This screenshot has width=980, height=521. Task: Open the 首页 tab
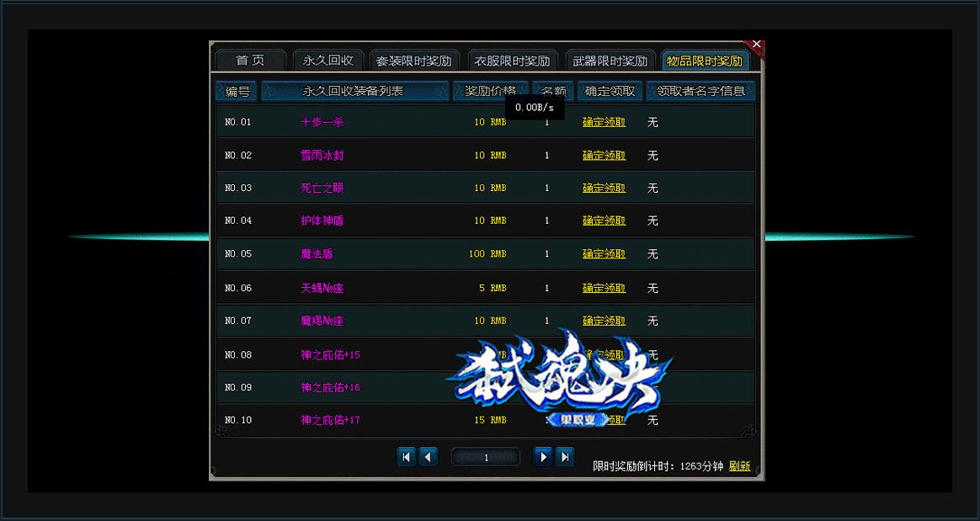[x=250, y=61]
